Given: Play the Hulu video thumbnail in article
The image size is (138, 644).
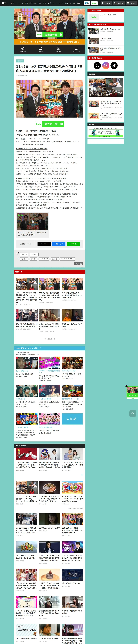Looking at the screenshot, I should tap(33, 222).
